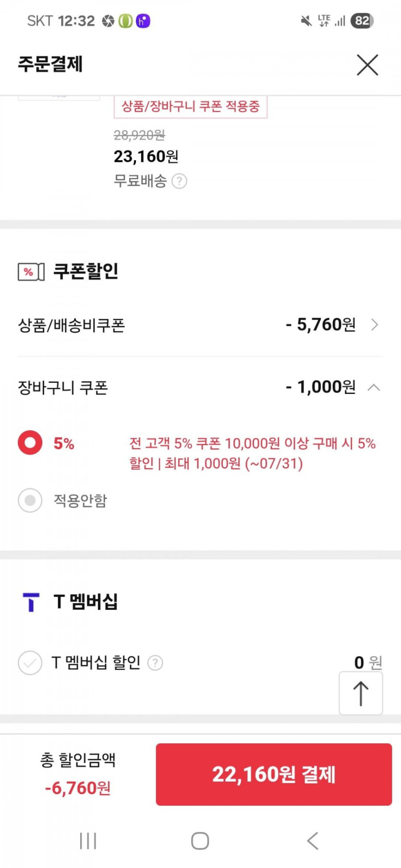Enable T 멤버십 할인 checkbox
Screen dimensions: 401x868
click(30, 663)
